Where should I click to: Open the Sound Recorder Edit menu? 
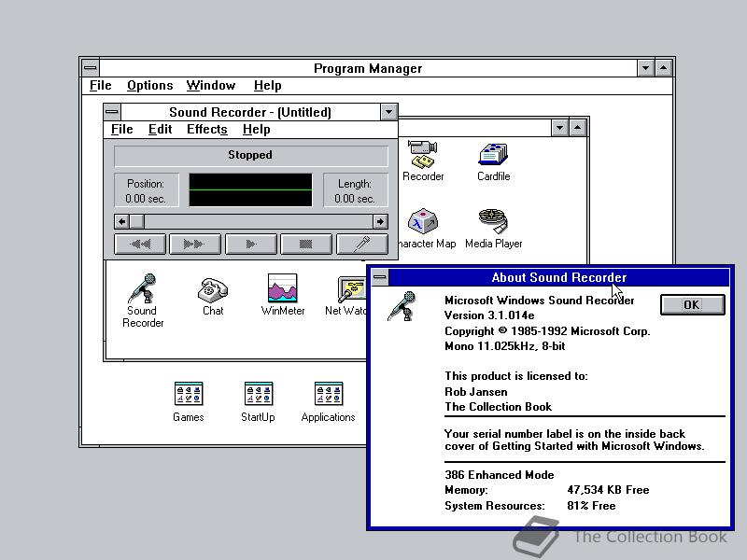pos(160,130)
